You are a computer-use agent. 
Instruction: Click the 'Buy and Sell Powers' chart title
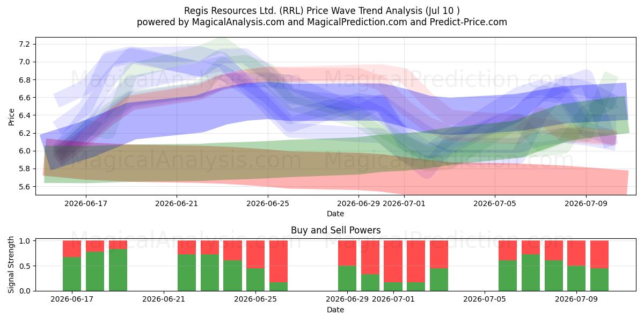[x=335, y=230]
